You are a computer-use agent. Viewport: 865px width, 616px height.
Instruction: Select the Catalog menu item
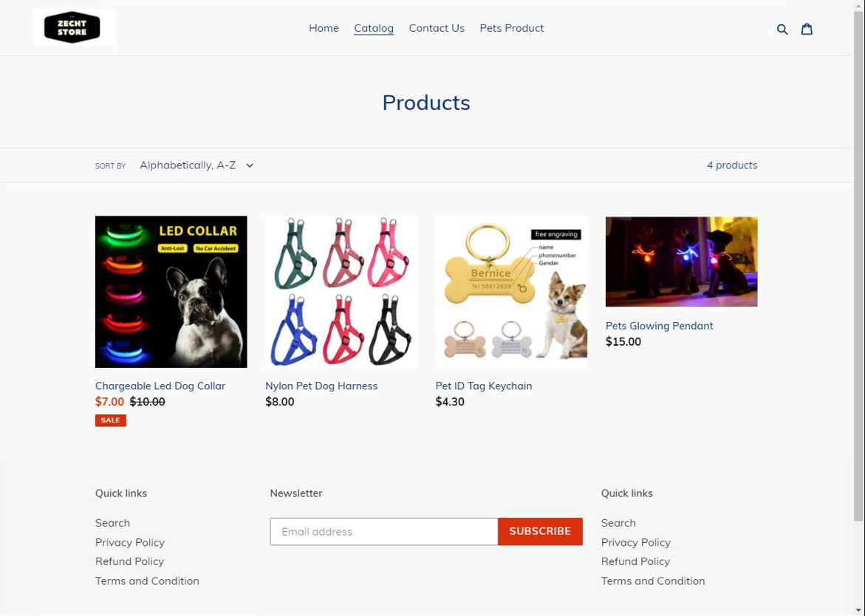(x=373, y=28)
